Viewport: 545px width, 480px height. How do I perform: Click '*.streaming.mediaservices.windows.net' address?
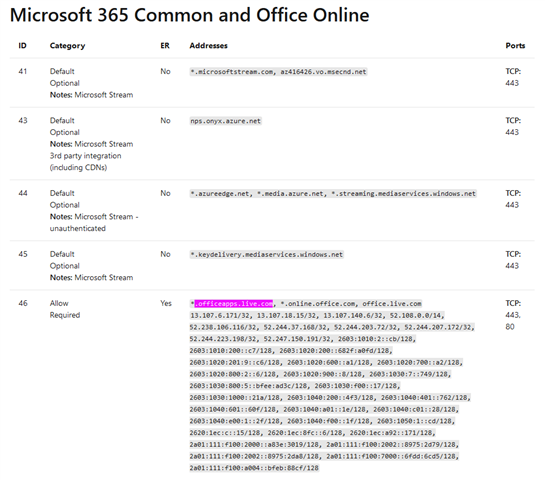click(x=403, y=194)
